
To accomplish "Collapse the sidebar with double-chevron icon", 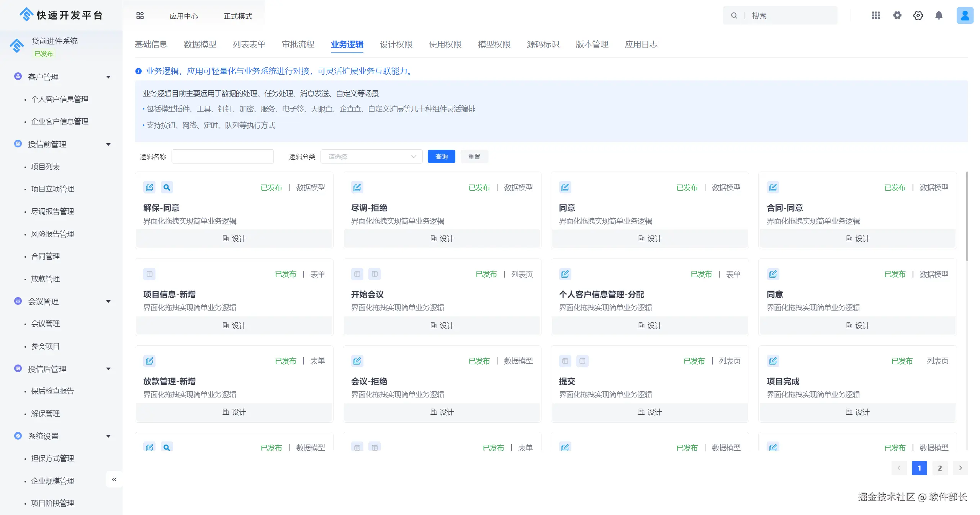I will click(x=114, y=479).
